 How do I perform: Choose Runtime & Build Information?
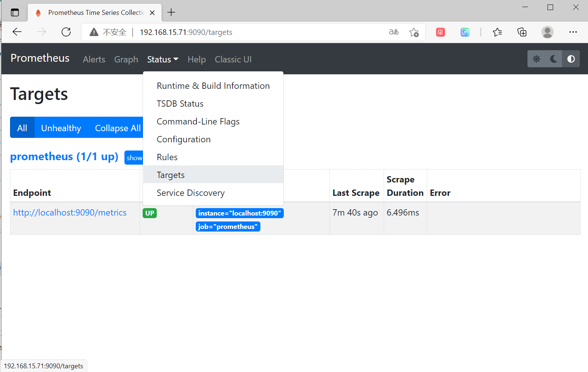(x=213, y=86)
